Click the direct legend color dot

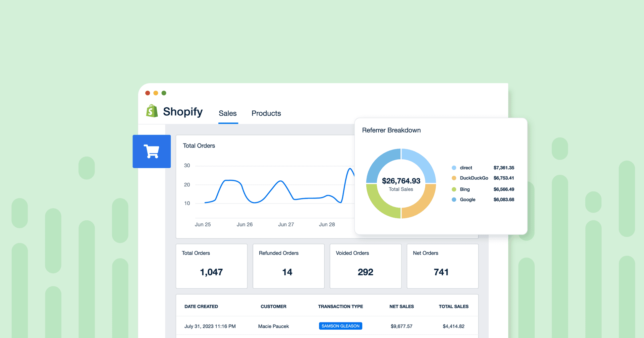point(454,168)
